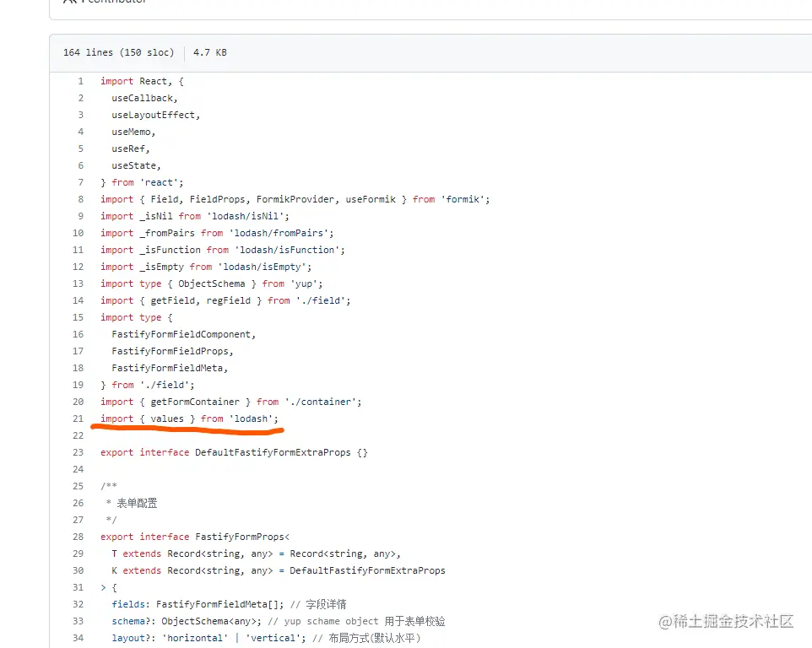Click 'K extends' on line 30
Image resolution: width=812 pixels, height=648 pixels.
[x=136, y=570]
